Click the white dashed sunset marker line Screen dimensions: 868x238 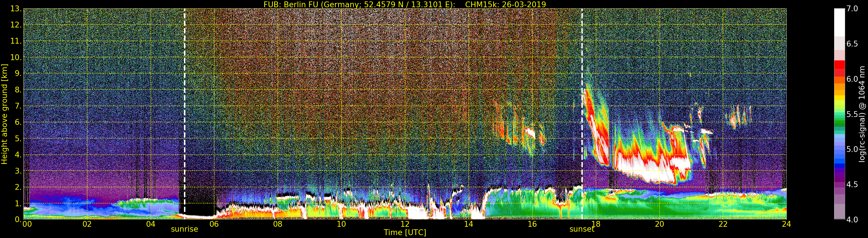point(582,114)
